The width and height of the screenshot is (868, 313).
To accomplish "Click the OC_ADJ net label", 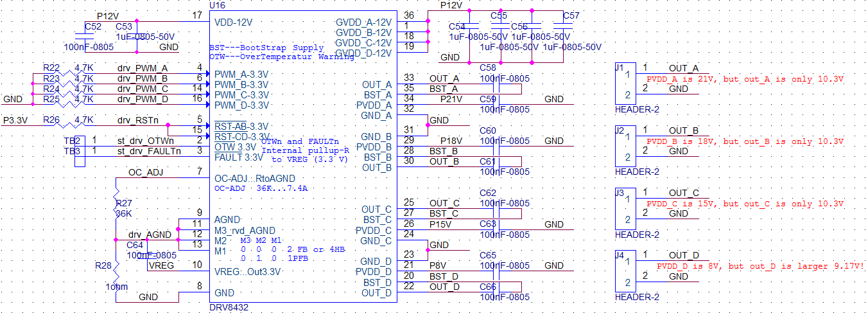I will 146,172.
